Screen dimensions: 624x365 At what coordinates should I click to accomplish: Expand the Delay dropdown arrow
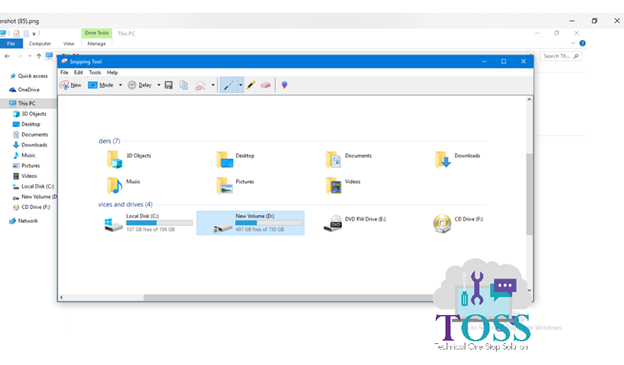(x=158, y=85)
